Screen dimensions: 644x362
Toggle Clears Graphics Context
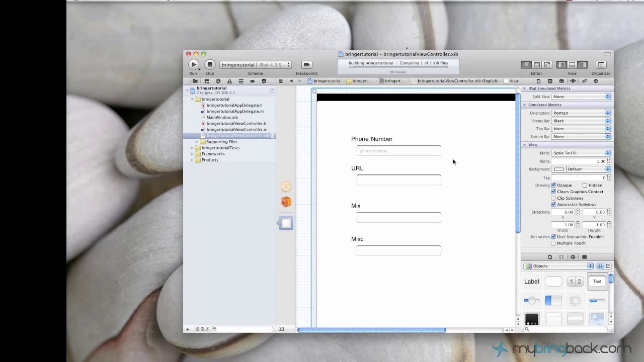pos(553,192)
